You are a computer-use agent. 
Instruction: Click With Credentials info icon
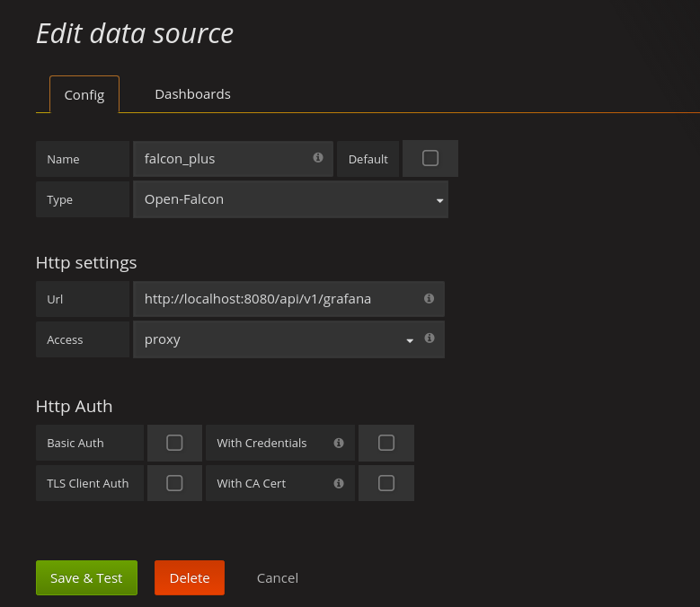[x=339, y=443]
